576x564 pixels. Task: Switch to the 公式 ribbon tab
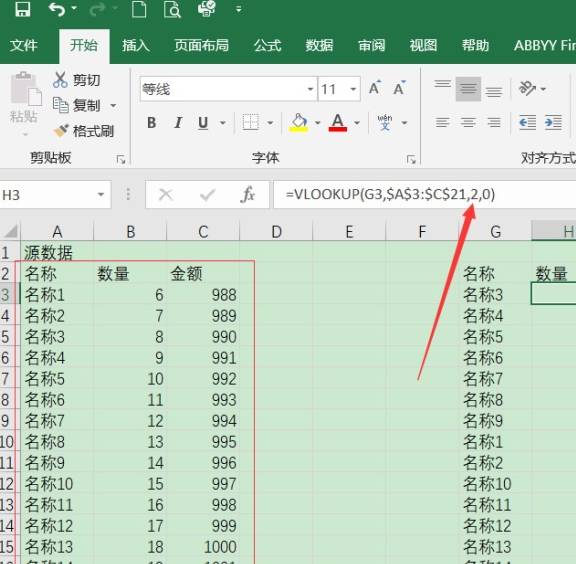tap(268, 46)
